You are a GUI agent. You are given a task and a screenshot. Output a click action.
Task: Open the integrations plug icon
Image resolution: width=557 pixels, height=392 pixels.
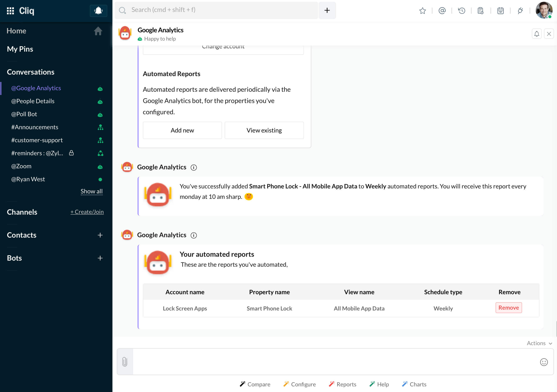[x=520, y=11]
